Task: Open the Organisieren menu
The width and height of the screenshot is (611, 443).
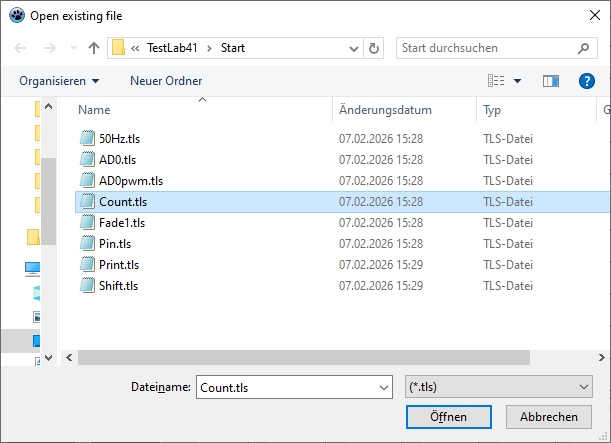Action: tap(59, 80)
